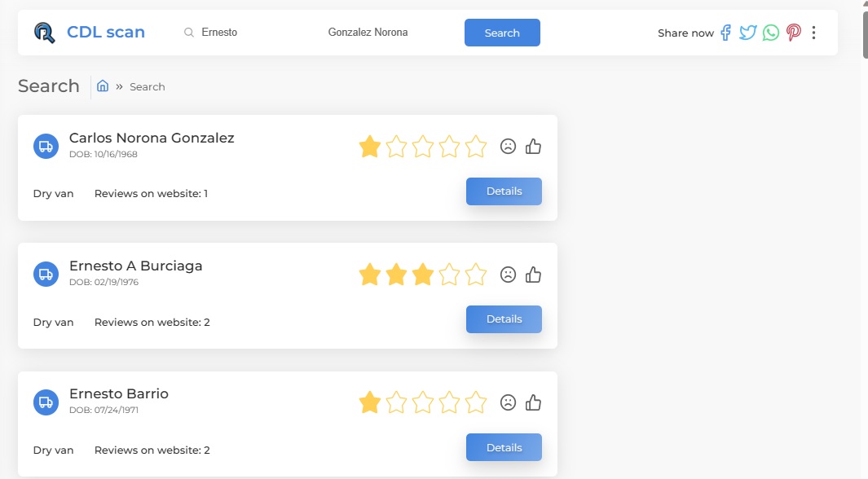Open Details for Carlos Norona Gonzalez
This screenshot has width=868, height=479.
tap(504, 191)
